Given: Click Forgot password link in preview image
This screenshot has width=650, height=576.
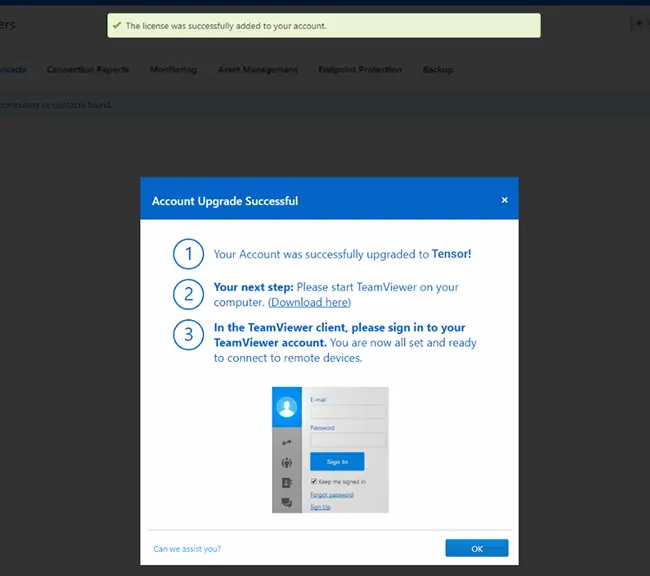Looking at the screenshot, I should coord(332,495).
